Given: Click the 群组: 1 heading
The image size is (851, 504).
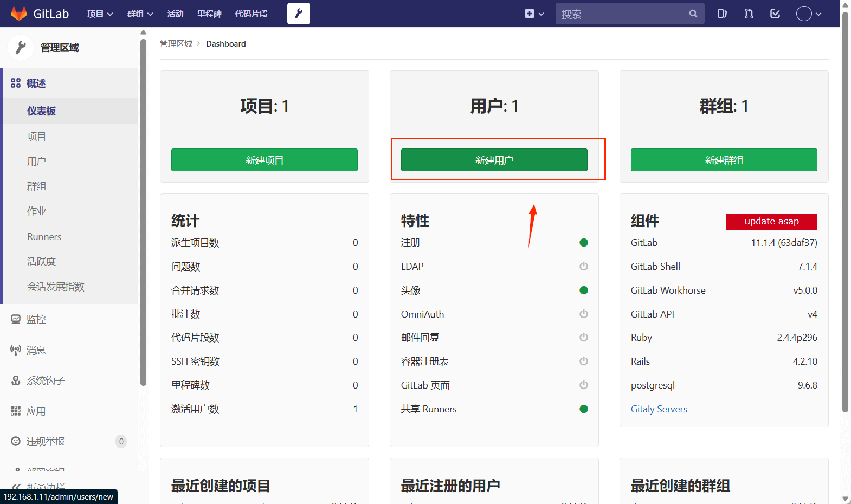Looking at the screenshot, I should click(724, 106).
